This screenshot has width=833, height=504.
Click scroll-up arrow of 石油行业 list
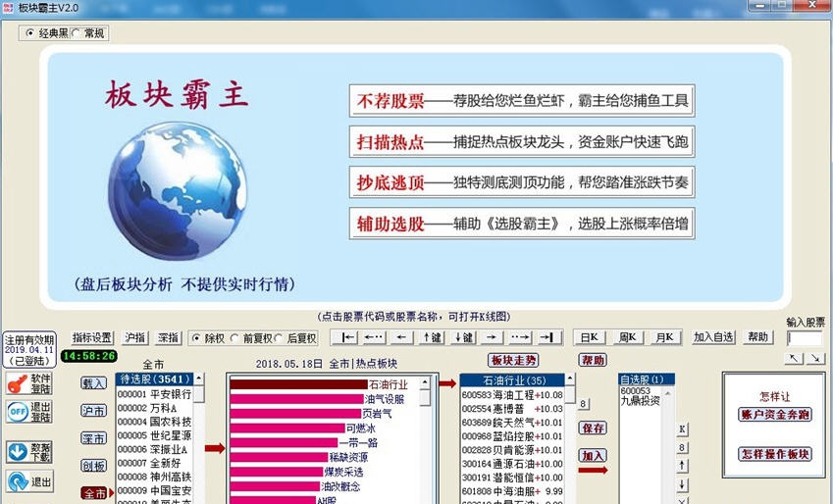point(569,378)
